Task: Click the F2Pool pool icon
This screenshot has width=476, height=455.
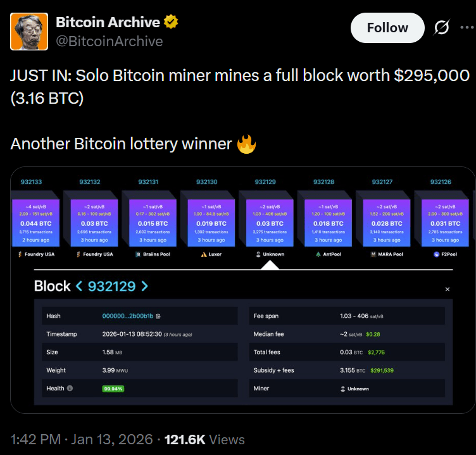Action: 437,254
